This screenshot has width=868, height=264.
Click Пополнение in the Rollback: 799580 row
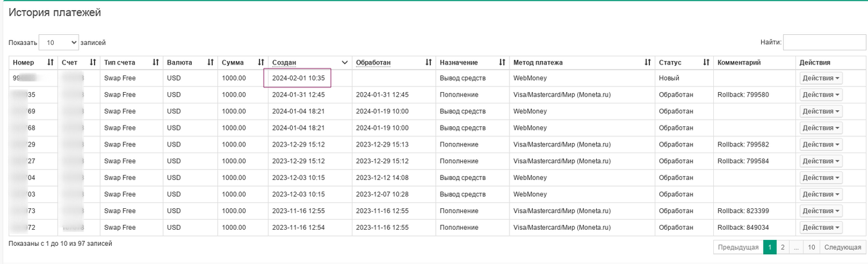(x=459, y=95)
